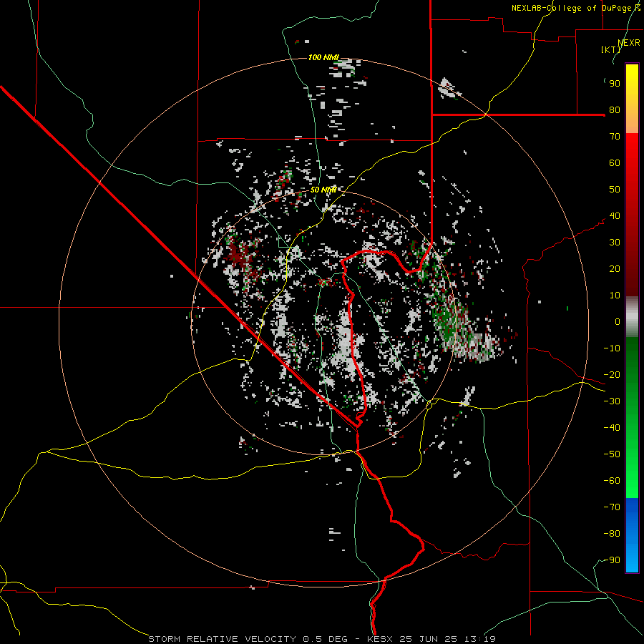Click the 70 value on the velocity scale
Viewport: 644px width, 644px height.
pos(615,137)
